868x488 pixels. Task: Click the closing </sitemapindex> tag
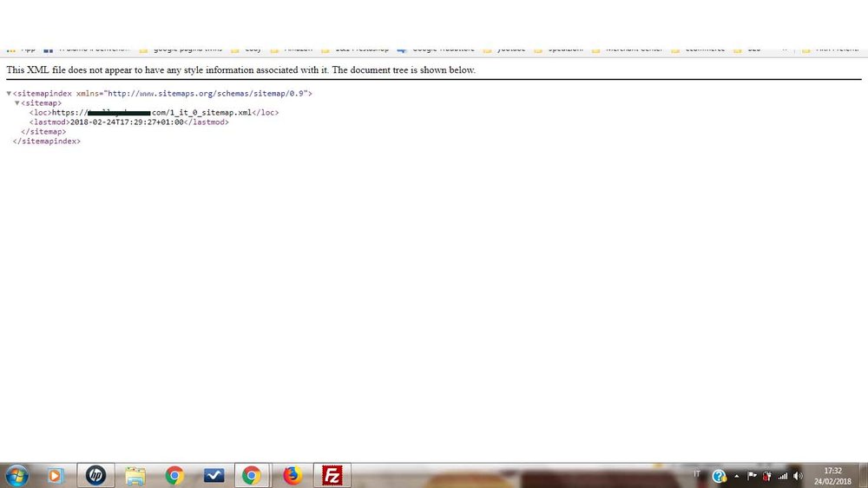click(x=47, y=142)
